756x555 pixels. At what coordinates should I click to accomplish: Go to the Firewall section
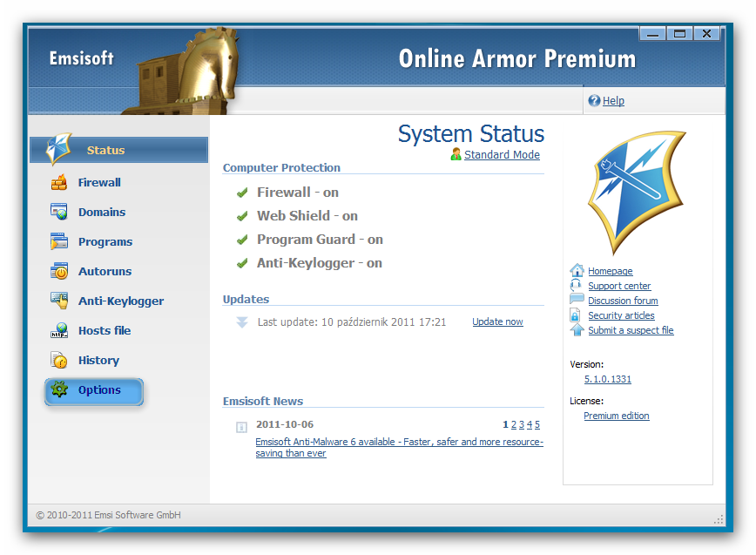[99, 182]
